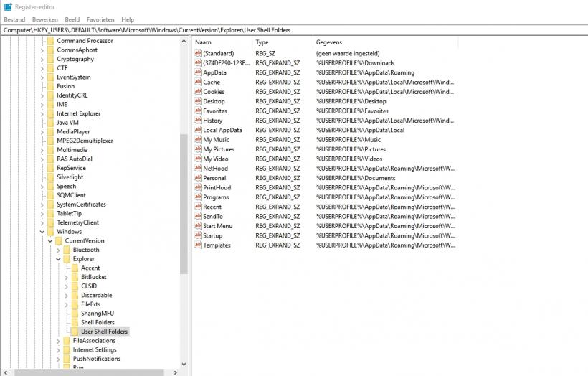Click the Gegevens column header

(373, 43)
